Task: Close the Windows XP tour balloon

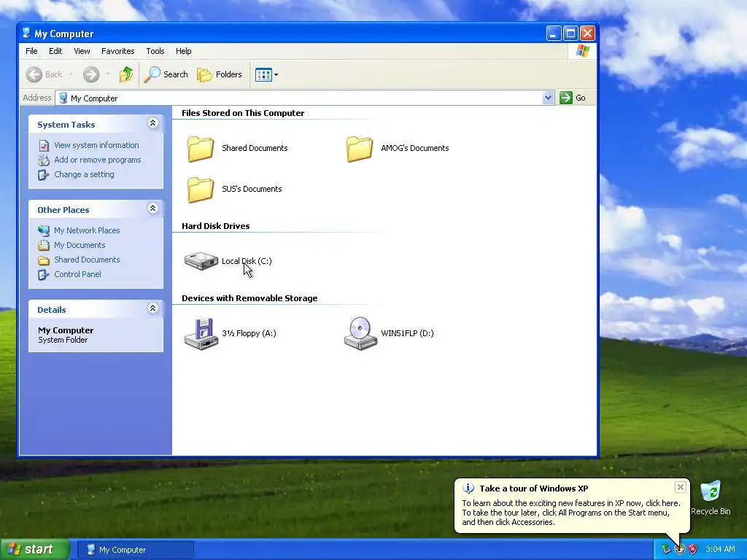Action: click(681, 487)
